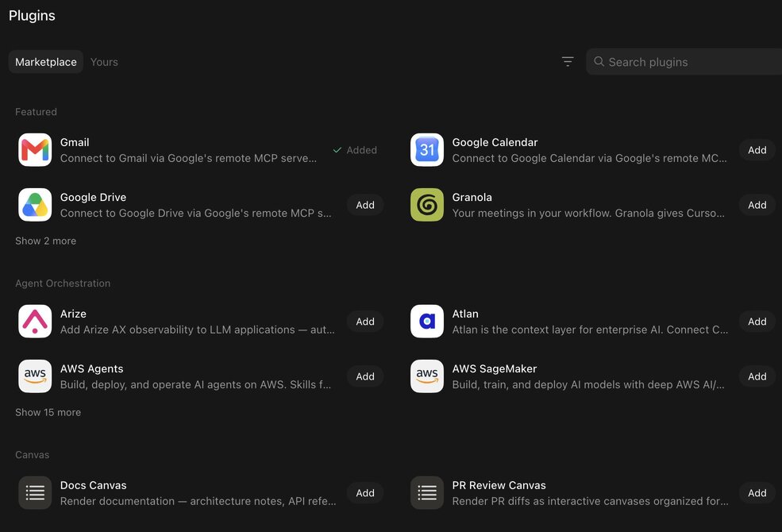The height and width of the screenshot is (532, 782).
Task: Add the Google Calendar plugin
Action: (757, 149)
